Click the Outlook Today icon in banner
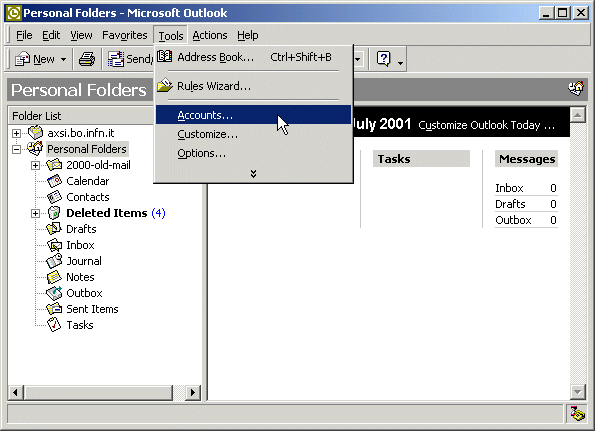Screen dimensions: 595x431 [x=576, y=88]
